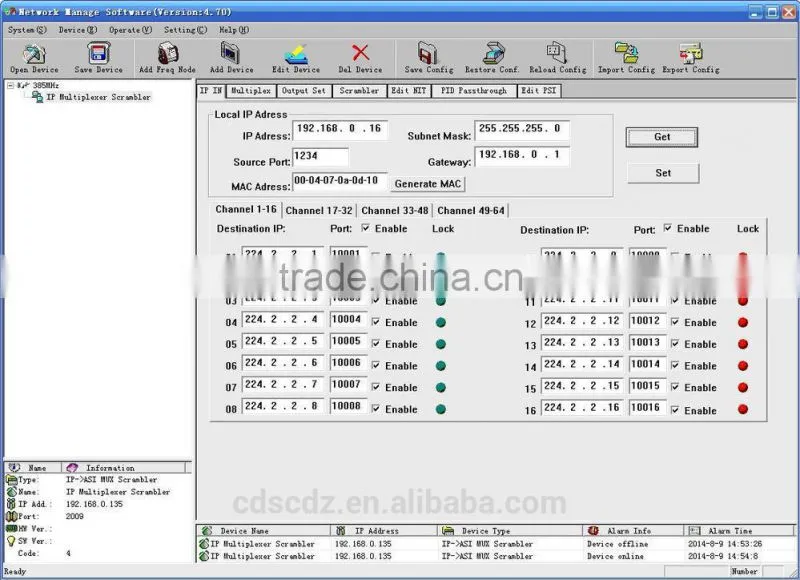Switch to Channel 33-48 tab
800x580 pixels.
[394, 210]
